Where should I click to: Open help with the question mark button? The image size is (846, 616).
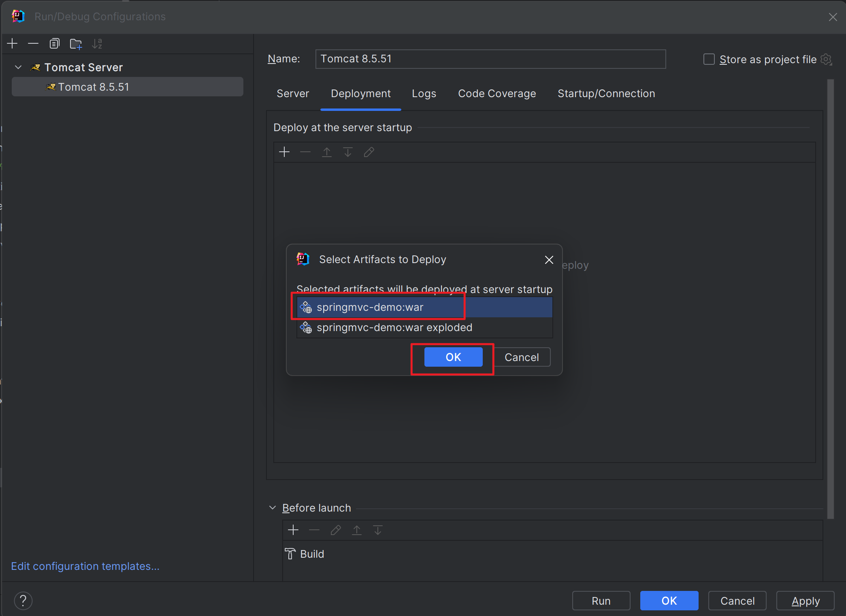pyautogui.click(x=23, y=601)
